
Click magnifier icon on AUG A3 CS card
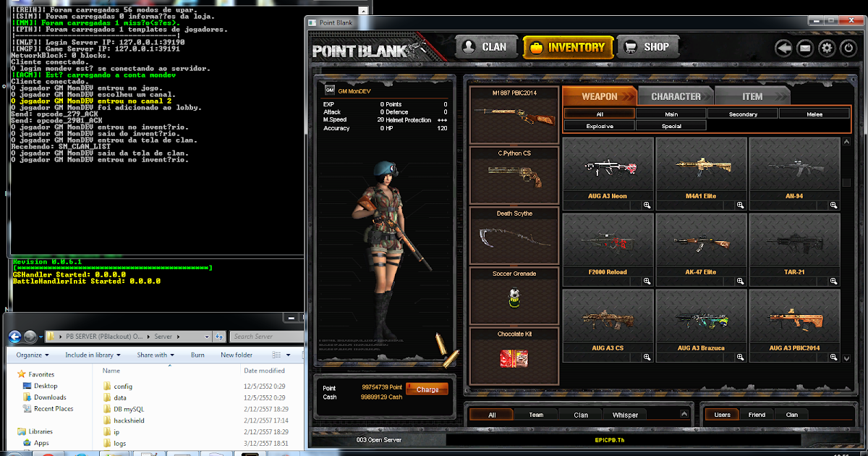click(647, 358)
